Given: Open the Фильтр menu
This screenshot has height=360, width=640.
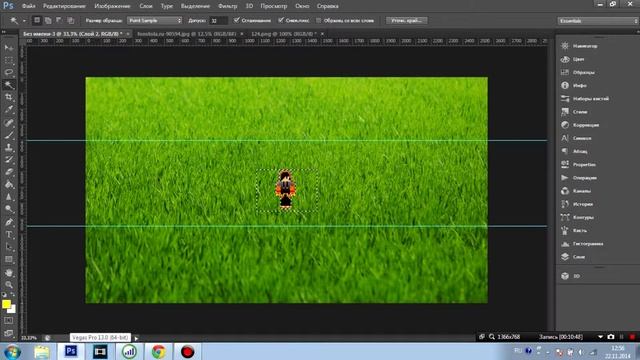Looking at the screenshot, I should (228, 6).
